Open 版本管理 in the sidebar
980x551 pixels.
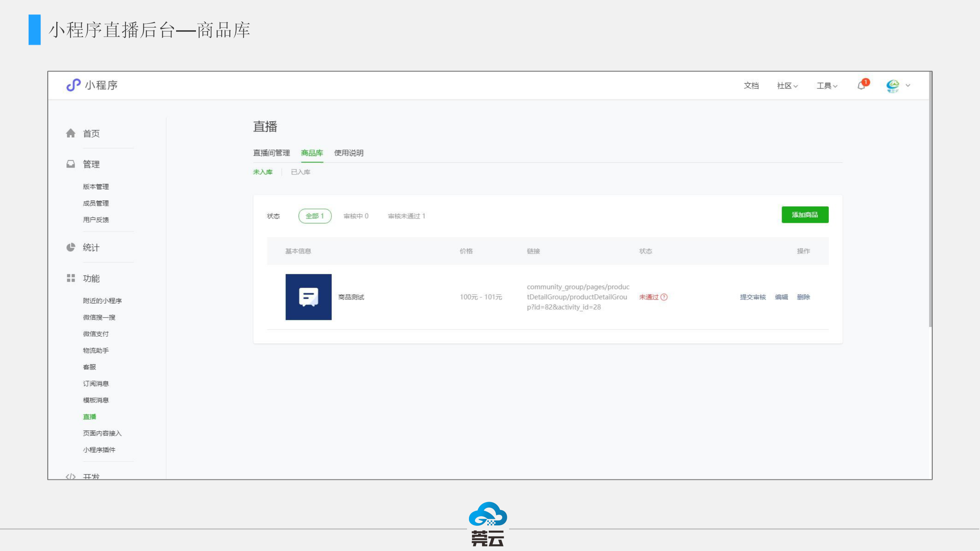click(x=96, y=187)
